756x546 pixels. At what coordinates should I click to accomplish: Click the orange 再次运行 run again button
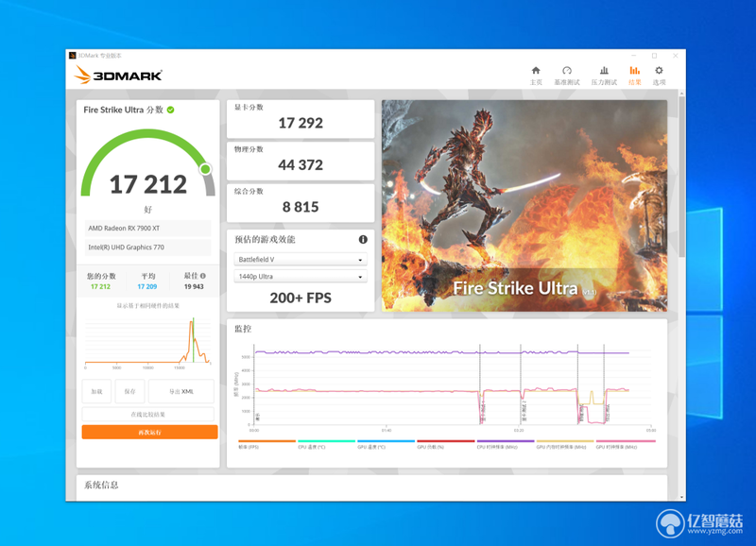coord(149,433)
